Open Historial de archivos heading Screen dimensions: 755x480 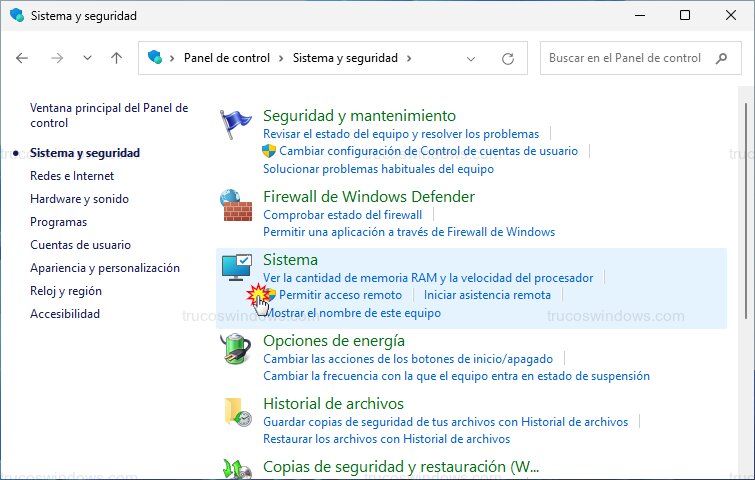coord(333,403)
